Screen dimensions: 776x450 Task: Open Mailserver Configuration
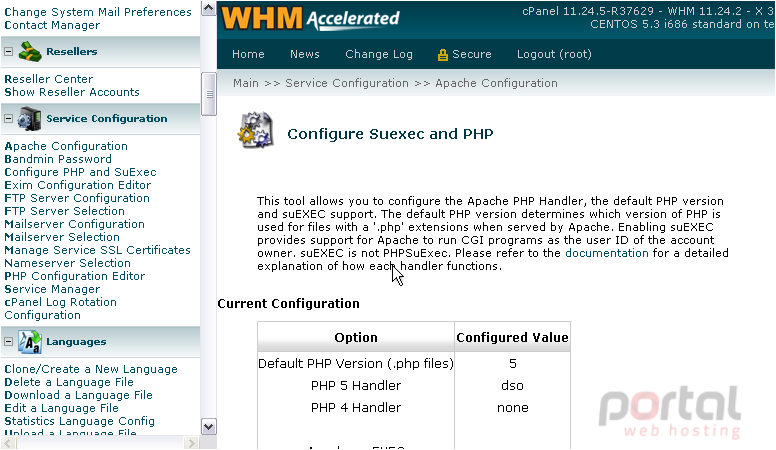click(x=74, y=224)
